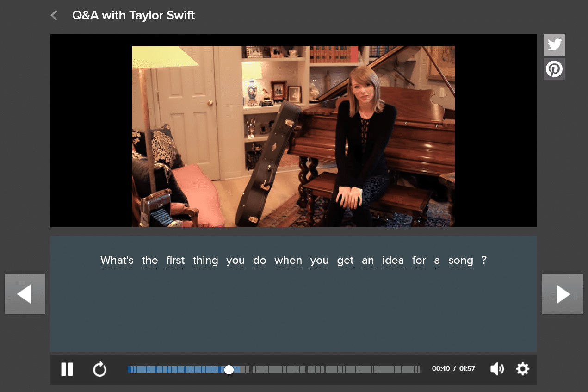Viewport: 588px width, 392px height.
Task: Click the playback progress slider knob
Action: pyautogui.click(x=229, y=369)
